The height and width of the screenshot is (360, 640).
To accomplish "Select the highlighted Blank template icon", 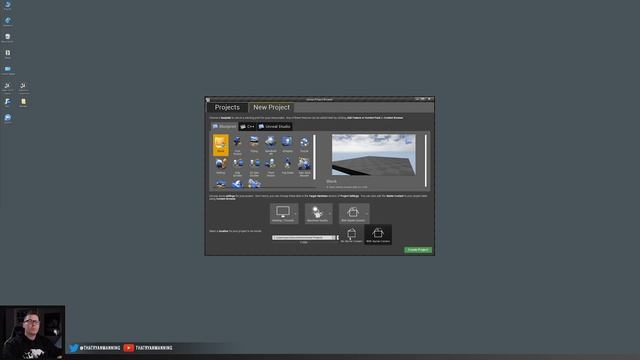I will pyautogui.click(x=220, y=145).
